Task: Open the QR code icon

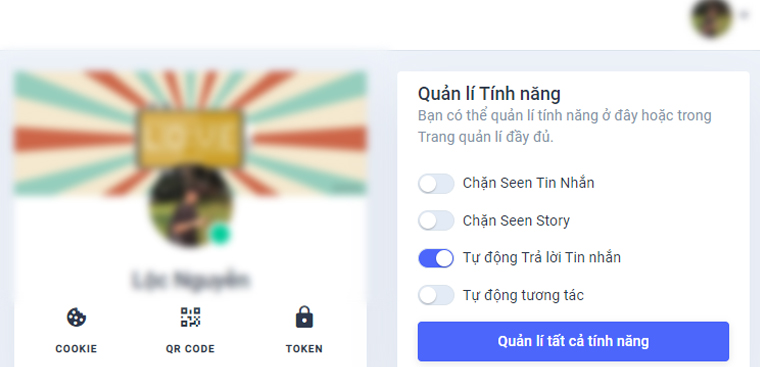Action: tap(190, 317)
